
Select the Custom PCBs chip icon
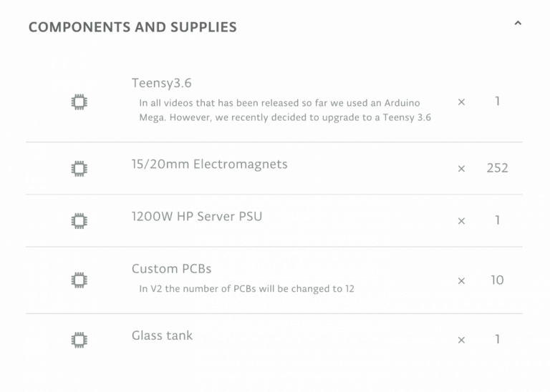[79, 280]
